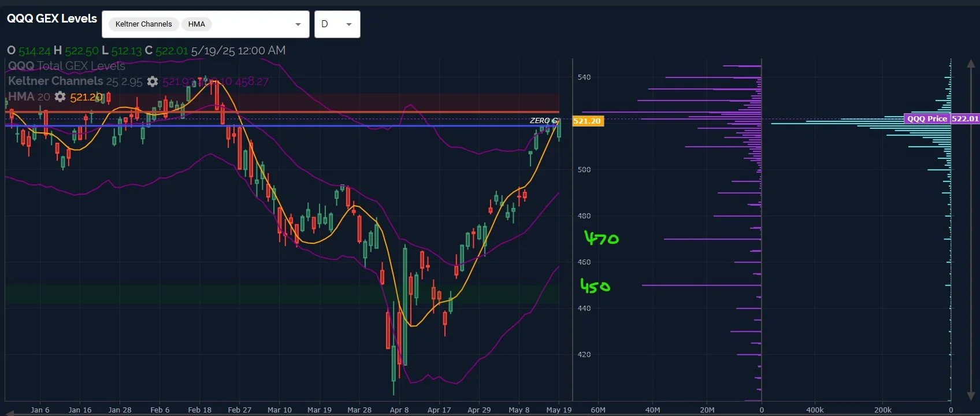This screenshot has height=416, width=980.
Task: Click the Apr 29 date label
Action: 479,410
